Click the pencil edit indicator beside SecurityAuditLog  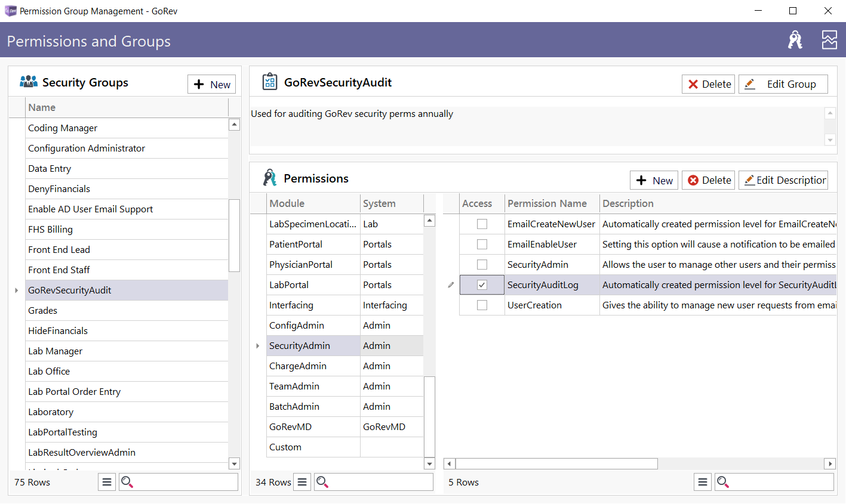pos(451,285)
